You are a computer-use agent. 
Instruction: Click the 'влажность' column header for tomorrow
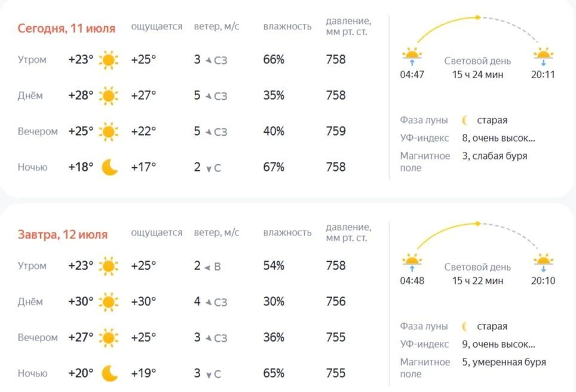tap(287, 232)
